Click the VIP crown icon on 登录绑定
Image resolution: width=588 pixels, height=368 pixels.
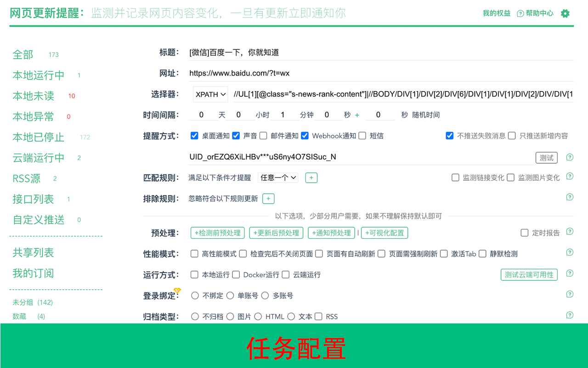tap(177, 290)
